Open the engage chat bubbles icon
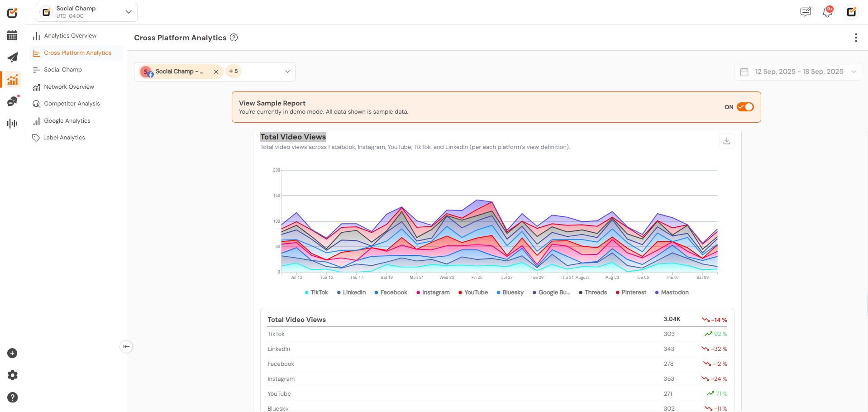 coord(13,101)
